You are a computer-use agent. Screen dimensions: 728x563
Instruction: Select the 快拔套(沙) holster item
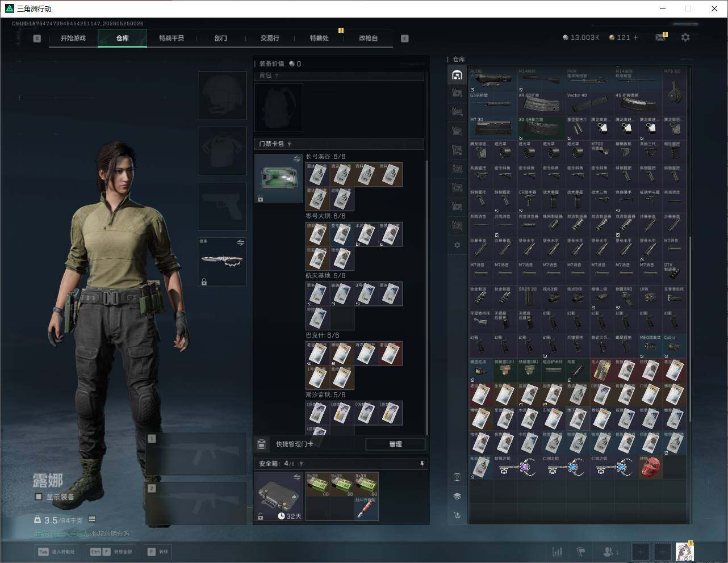click(x=505, y=370)
